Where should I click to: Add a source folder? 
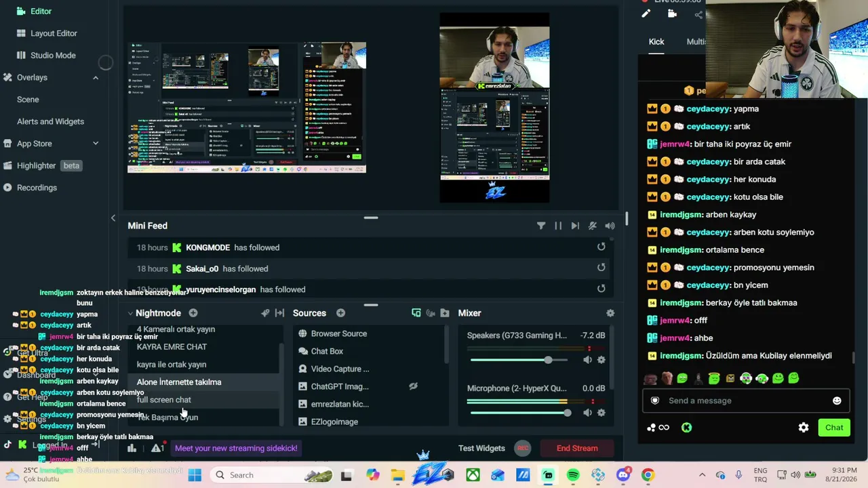445,313
